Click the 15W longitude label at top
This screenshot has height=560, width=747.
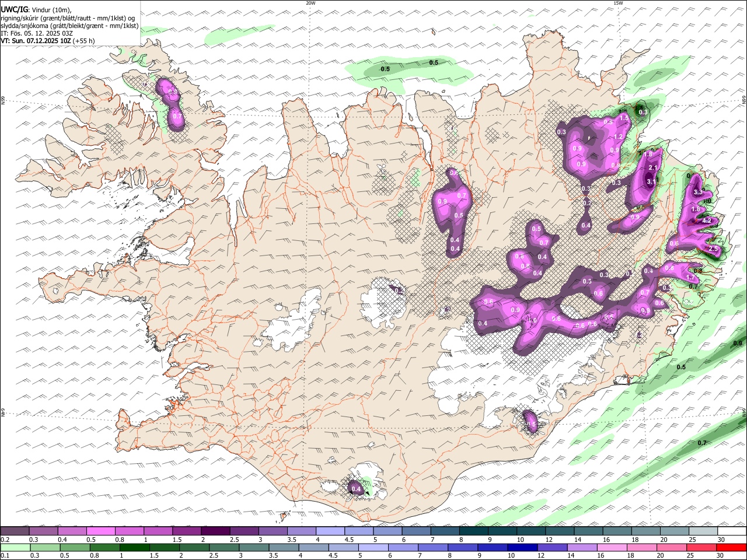pyautogui.click(x=618, y=3)
